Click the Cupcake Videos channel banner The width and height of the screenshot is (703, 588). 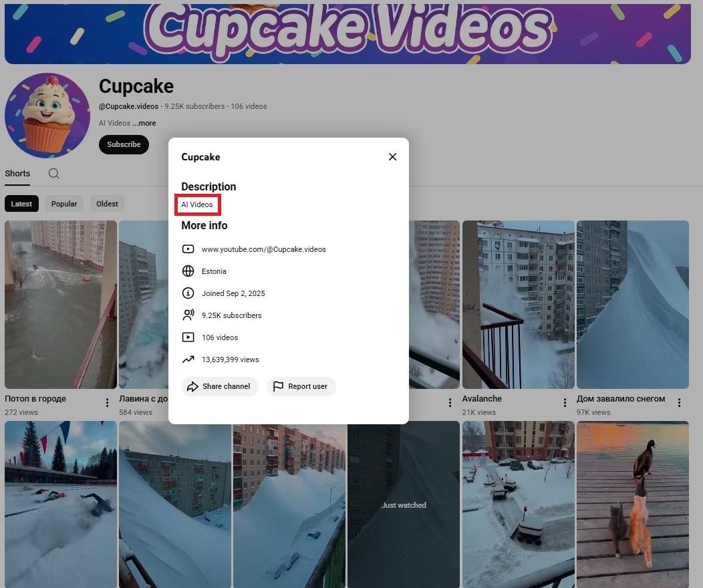point(347,32)
